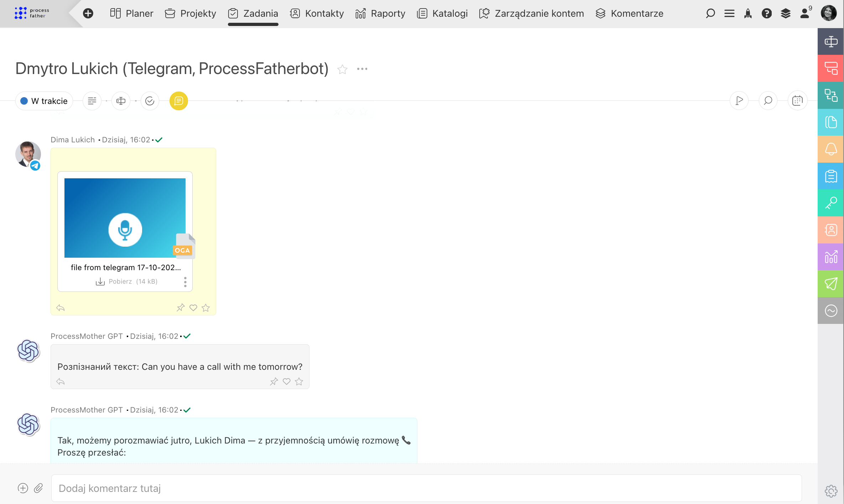The width and height of the screenshot is (844, 504).
Task: Open calendar icon in task toolbar
Action: click(797, 101)
